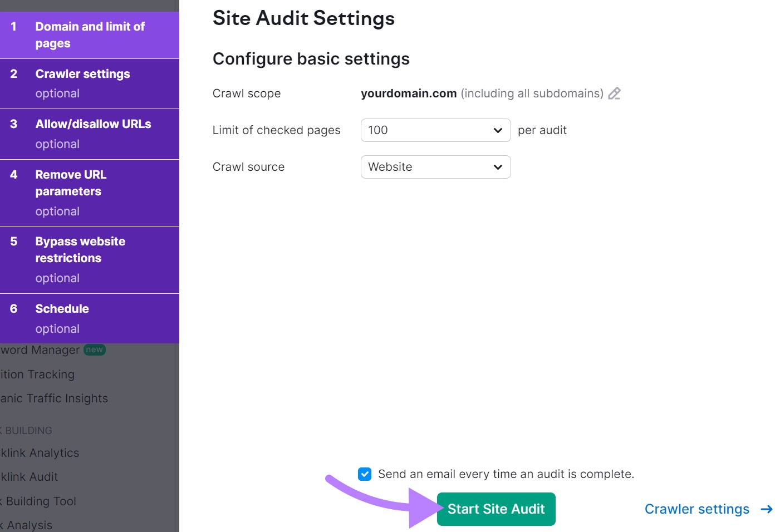Click Start Site Audit
Image resolution: width=780 pixels, height=532 pixels.
[x=496, y=509]
